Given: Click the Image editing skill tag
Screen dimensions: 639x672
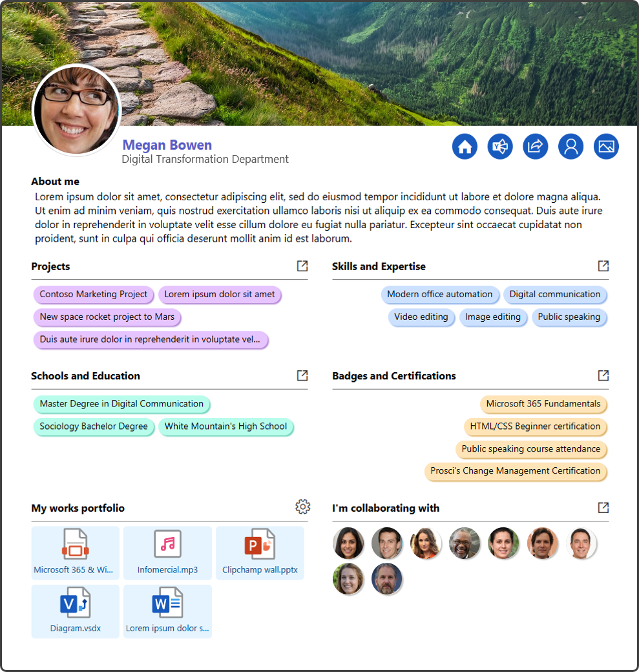Looking at the screenshot, I should pos(493,317).
